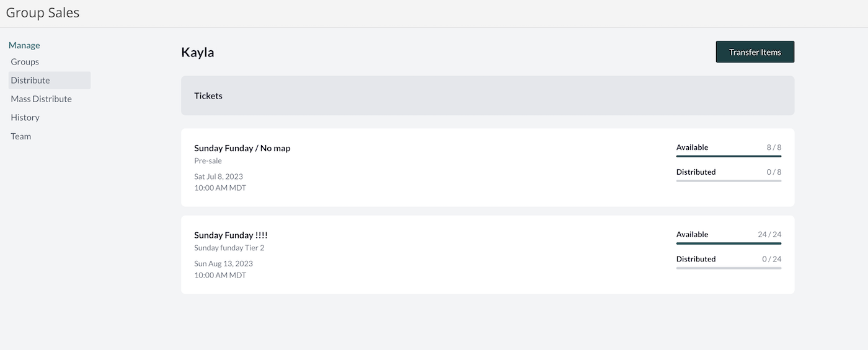Click the Sun Aug 13, 2023 date
Viewport: 868px width, 350px height.
tap(223, 263)
